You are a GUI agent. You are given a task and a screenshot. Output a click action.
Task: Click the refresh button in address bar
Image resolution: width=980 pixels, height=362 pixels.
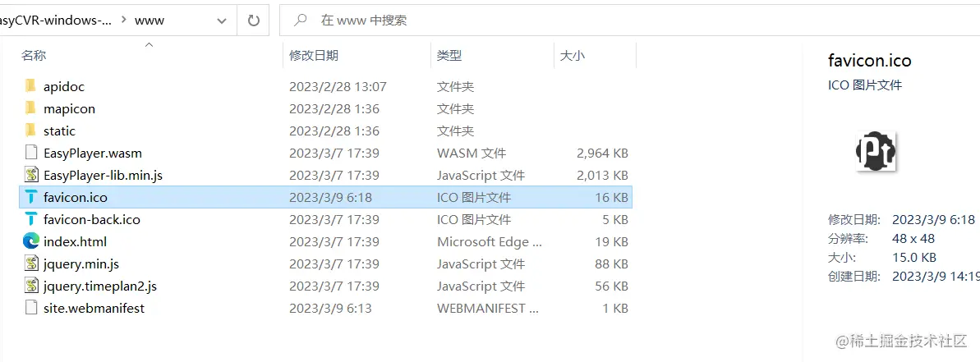coord(254,21)
